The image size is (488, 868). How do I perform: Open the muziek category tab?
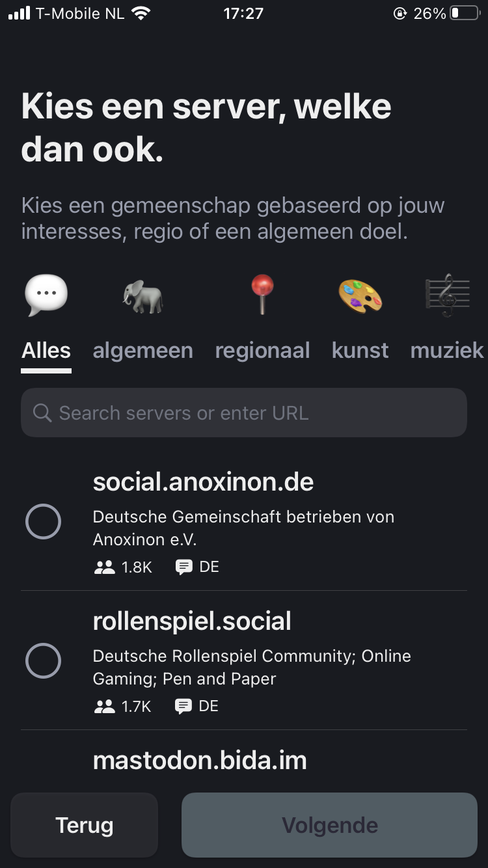click(x=447, y=351)
